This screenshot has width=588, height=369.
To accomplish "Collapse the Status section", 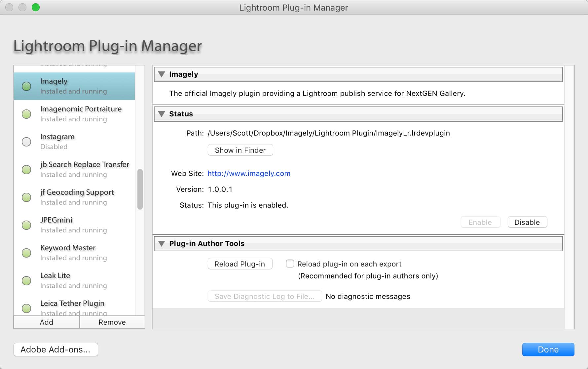I will click(x=162, y=114).
